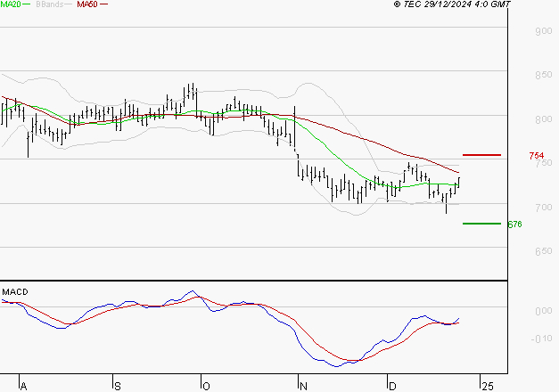Image resolution: width=559 pixels, height=392 pixels.
Task: Click the 850 price axis label
Action: coord(544,75)
